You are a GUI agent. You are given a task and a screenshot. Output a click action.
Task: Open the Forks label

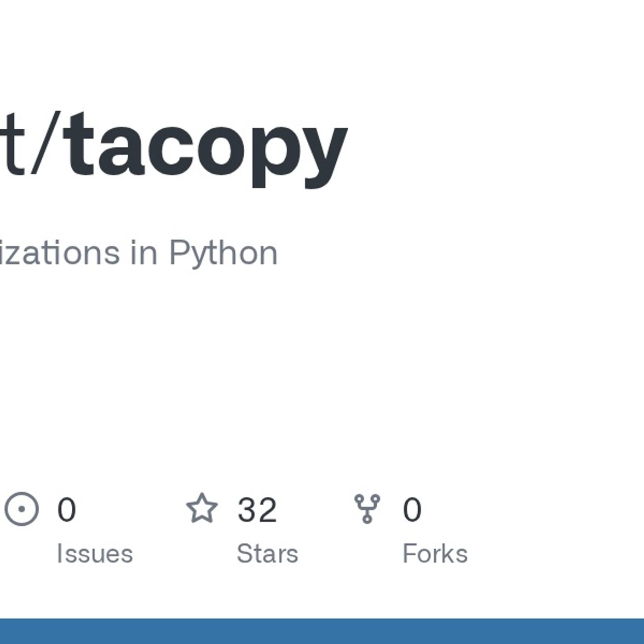click(x=435, y=553)
